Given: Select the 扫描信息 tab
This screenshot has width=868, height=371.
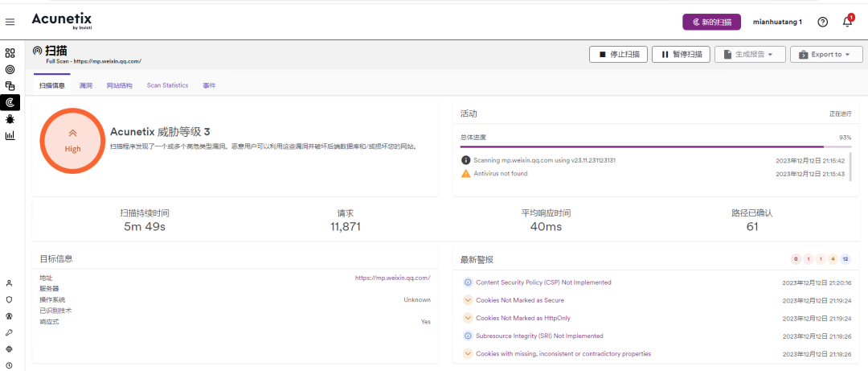Looking at the screenshot, I should point(52,85).
